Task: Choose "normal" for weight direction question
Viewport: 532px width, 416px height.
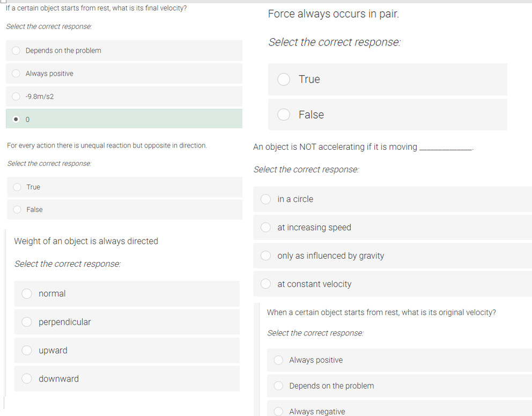Action: tap(26, 294)
